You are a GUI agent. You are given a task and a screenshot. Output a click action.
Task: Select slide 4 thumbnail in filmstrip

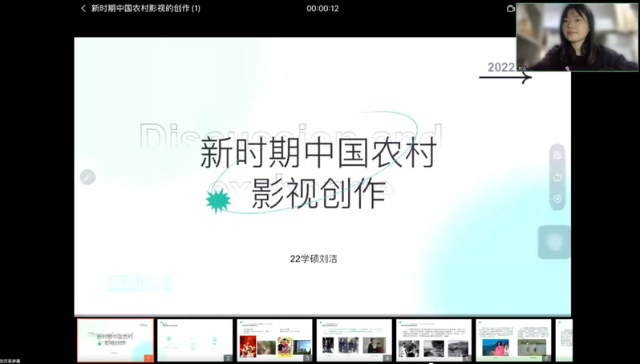(x=354, y=340)
